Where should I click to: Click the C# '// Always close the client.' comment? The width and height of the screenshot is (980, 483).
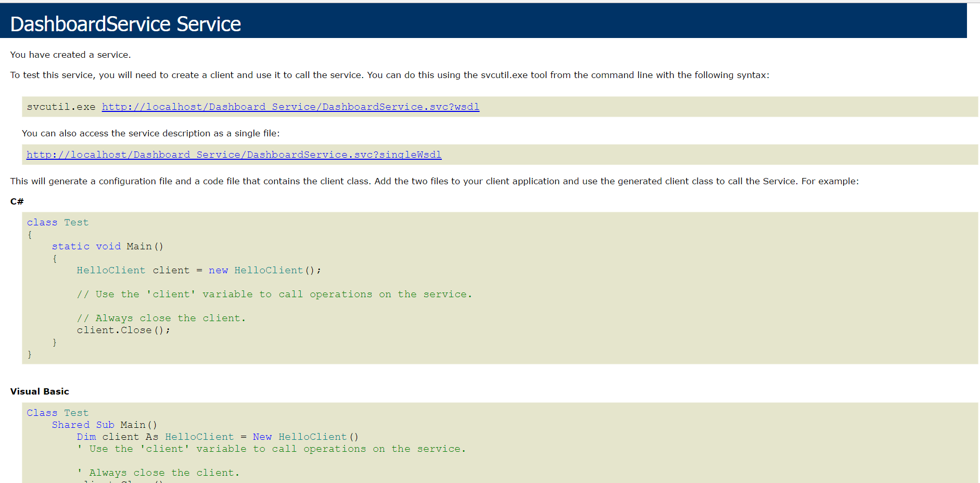[x=161, y=318]
